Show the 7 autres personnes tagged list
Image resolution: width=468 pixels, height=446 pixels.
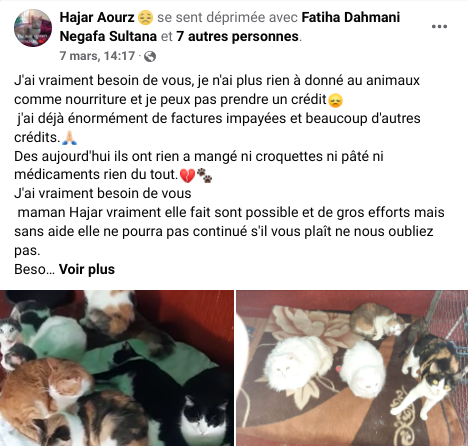click(237, 36)
